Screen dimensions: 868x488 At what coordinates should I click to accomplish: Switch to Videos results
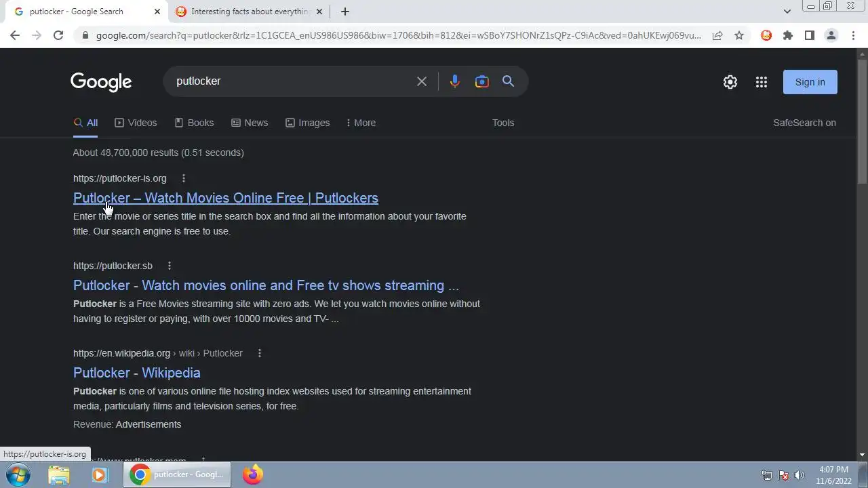pyautogui.click(x=136, y=123)
